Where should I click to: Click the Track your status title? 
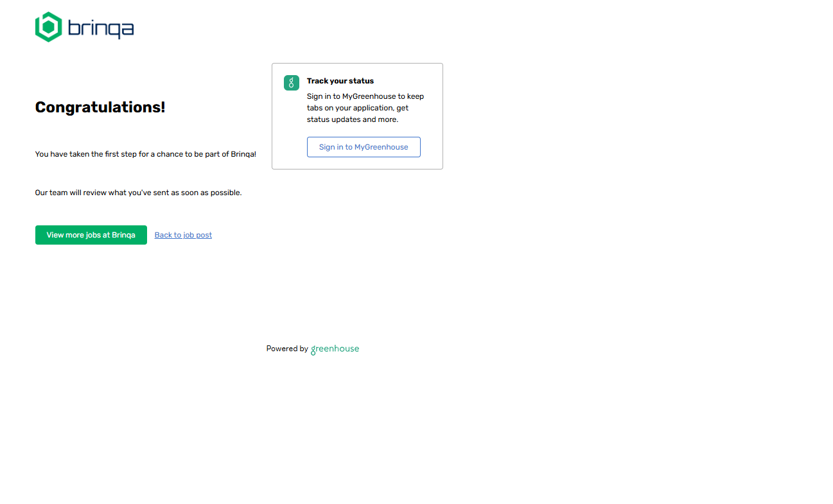click(x=340, y=81)
